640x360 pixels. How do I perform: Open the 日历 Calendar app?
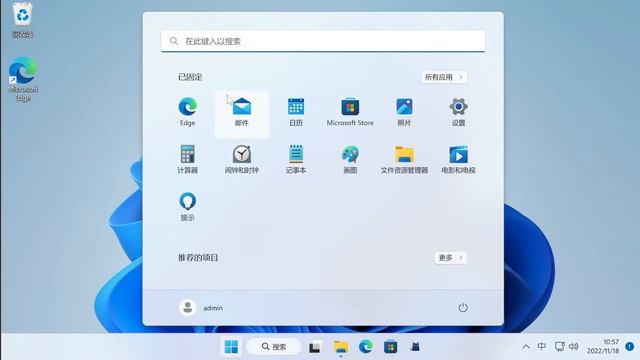296,112
